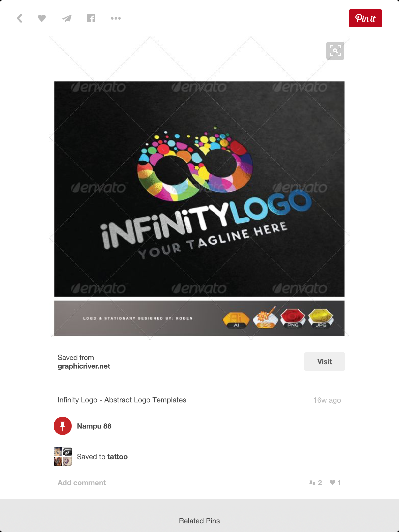Focus the Add comment field
Image resolution: width=399 pixels, height=532 pixels.
[82, 483]
